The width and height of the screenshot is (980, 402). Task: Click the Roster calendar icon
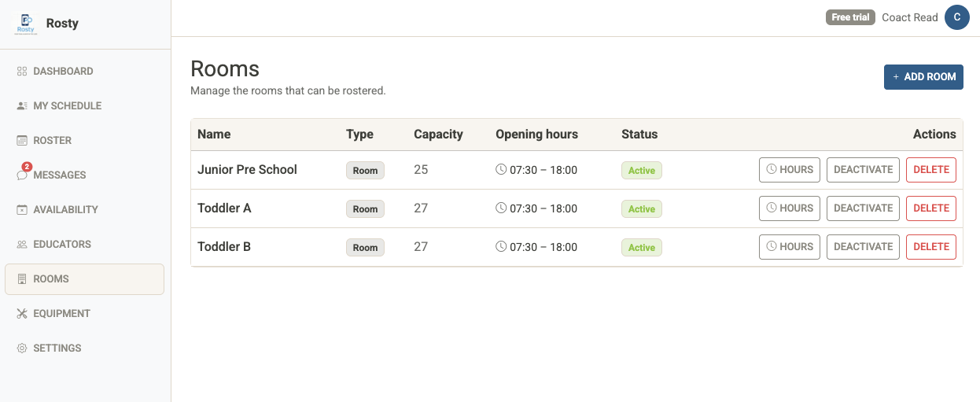click(x=22, y=141)
